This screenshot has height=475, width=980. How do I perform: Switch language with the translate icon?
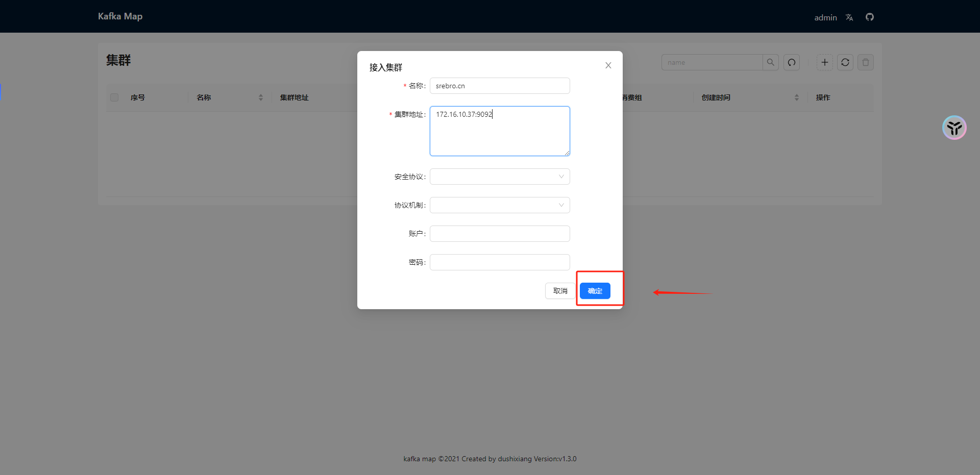tap(849, 17)
